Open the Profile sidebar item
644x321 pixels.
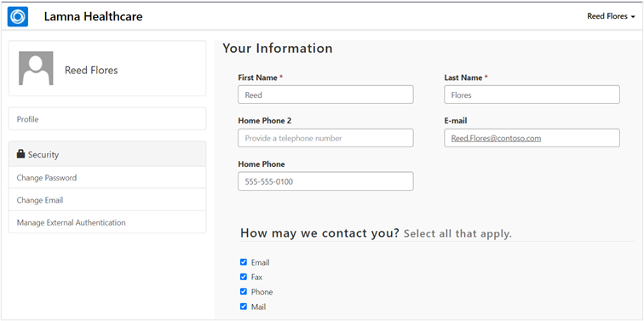coord(107,119)
